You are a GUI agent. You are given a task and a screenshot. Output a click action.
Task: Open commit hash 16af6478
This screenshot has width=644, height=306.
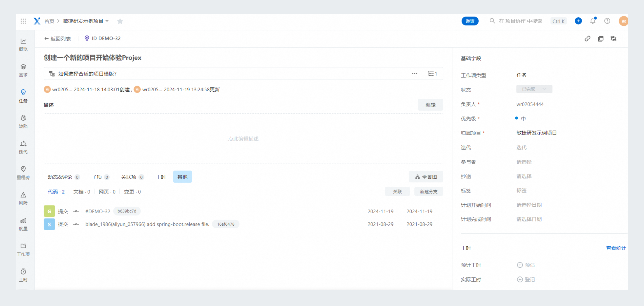pos(226,224)
